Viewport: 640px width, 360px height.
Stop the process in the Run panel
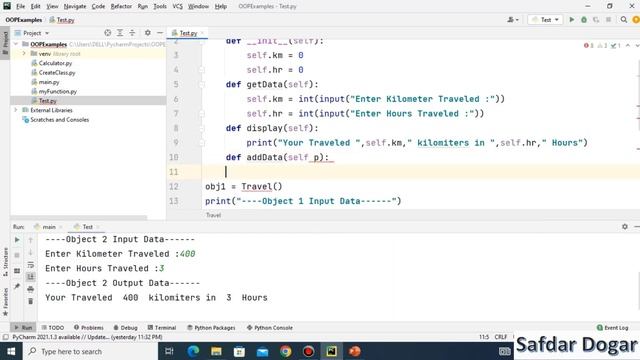(17, 255)
